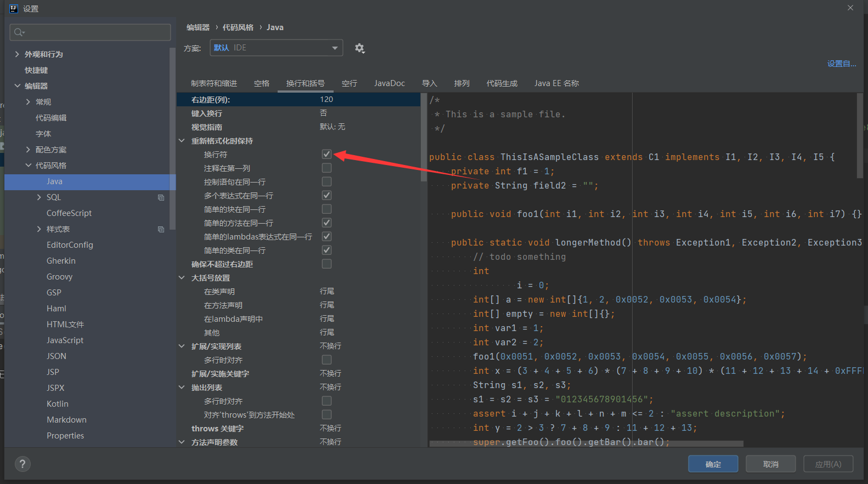
Task: Click the 应用(A) button
Action: click(x=828, y=464)
